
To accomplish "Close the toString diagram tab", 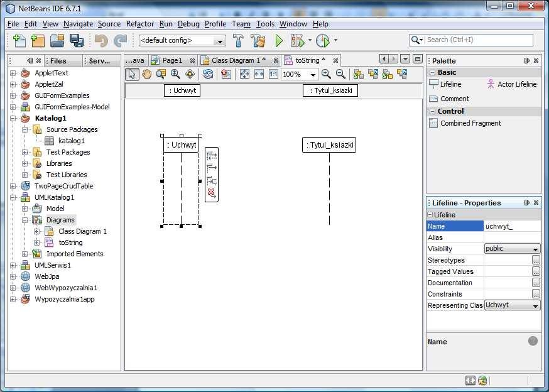I will pos(335,60).
